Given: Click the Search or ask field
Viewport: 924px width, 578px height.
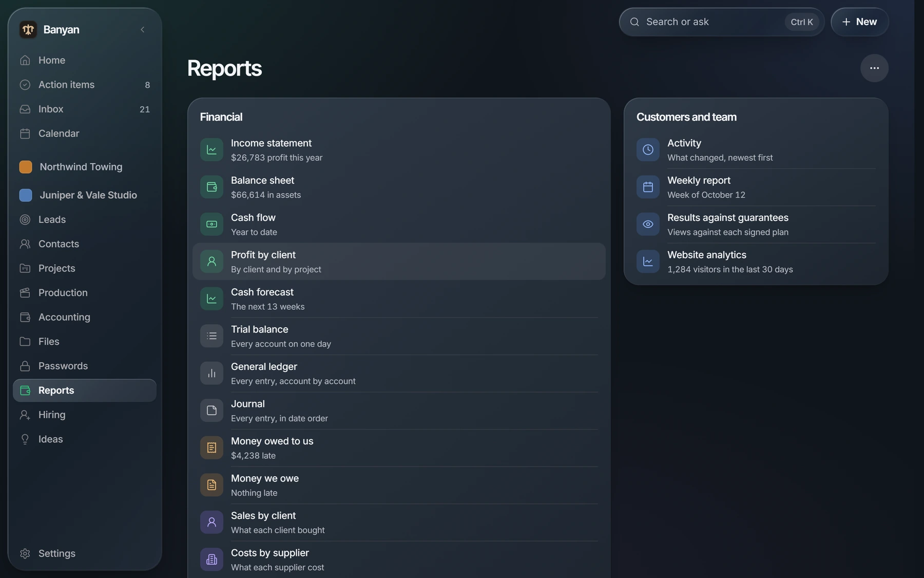Looking at the screenshot, I should pos(721,22).
